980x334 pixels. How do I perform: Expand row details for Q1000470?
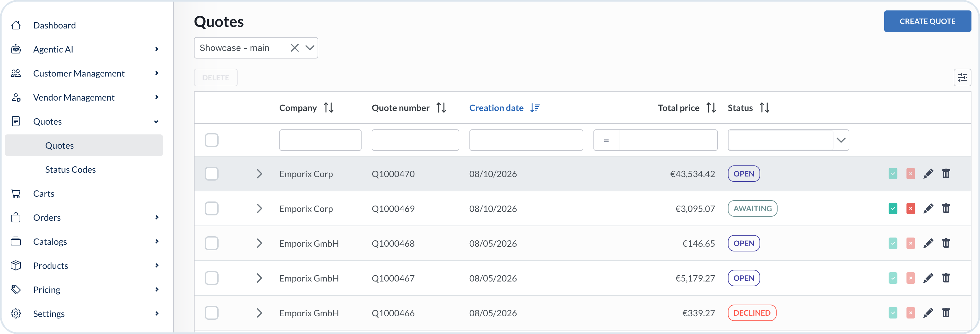pos(259,173)
